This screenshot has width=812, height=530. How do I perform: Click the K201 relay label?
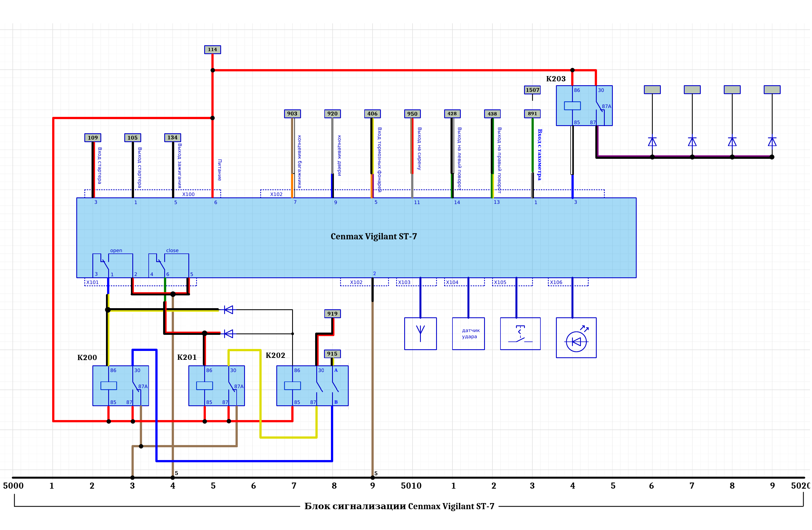[187, 358]
